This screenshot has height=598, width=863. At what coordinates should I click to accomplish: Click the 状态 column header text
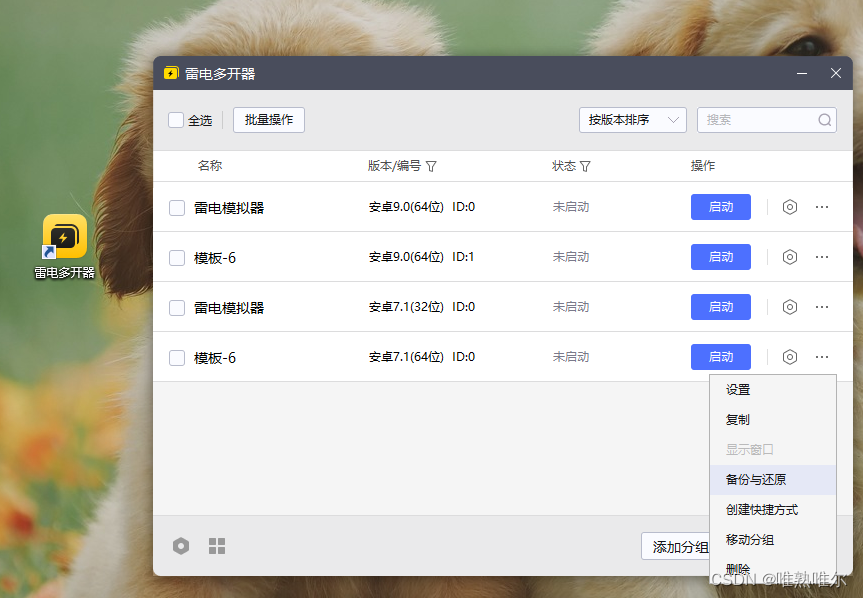564,166
